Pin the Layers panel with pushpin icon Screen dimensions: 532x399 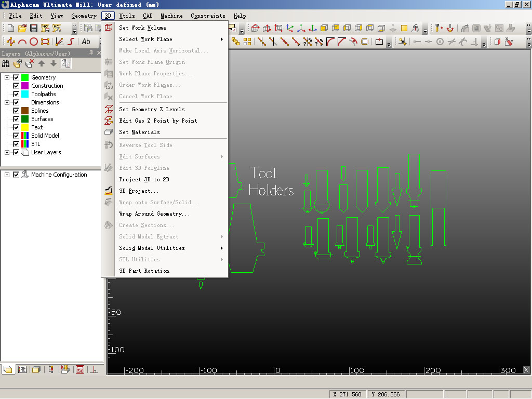[91, 53]
